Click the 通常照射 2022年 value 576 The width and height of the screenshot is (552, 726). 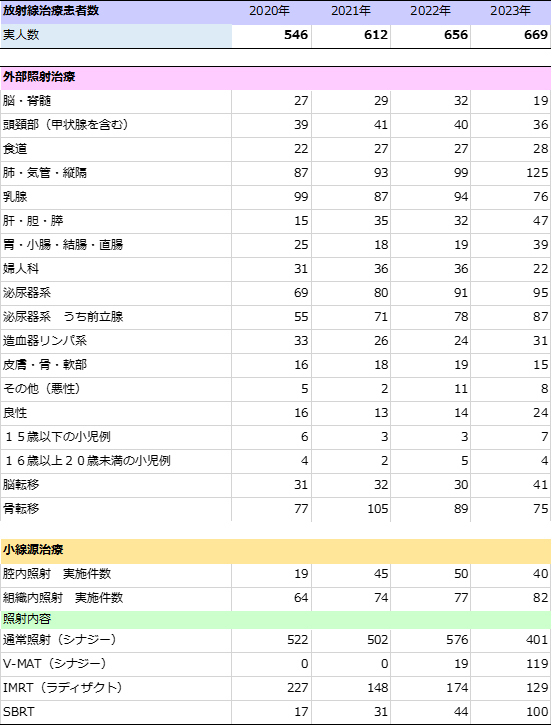457,640
